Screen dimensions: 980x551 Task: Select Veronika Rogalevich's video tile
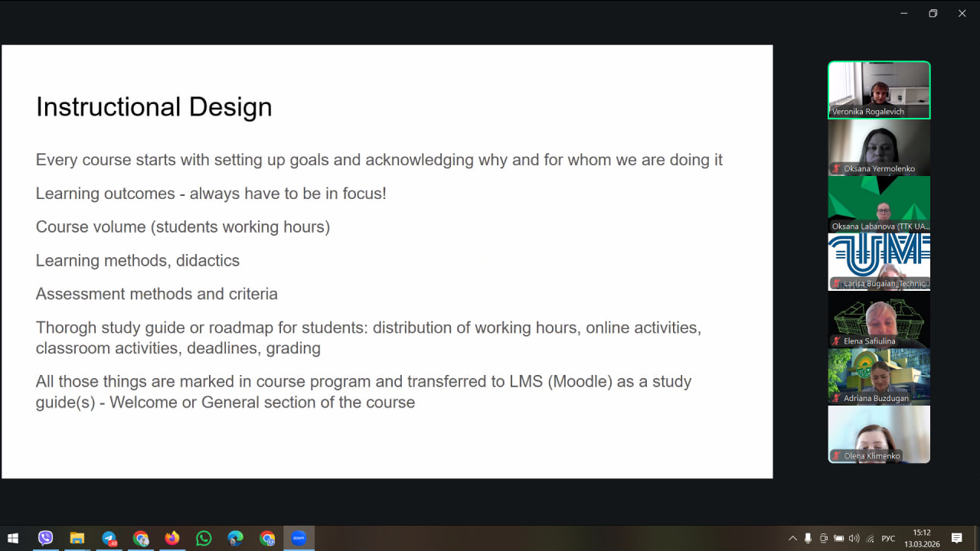[x=879, y=90]
